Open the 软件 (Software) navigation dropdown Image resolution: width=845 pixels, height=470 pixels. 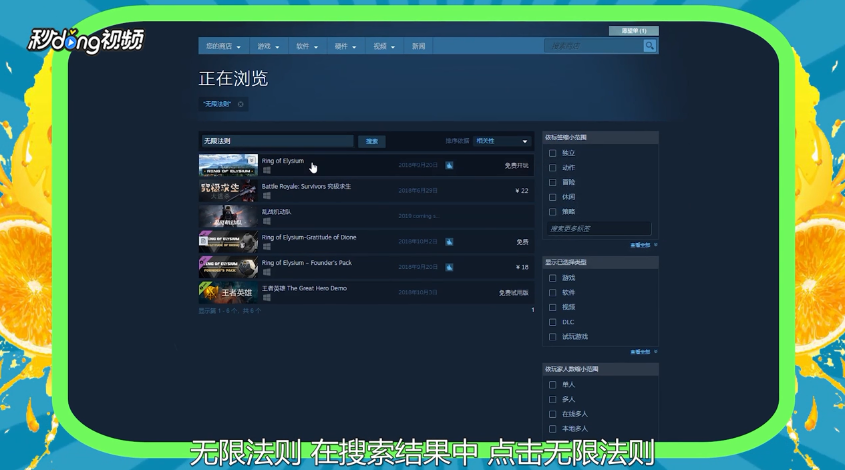tap(307, 46)
